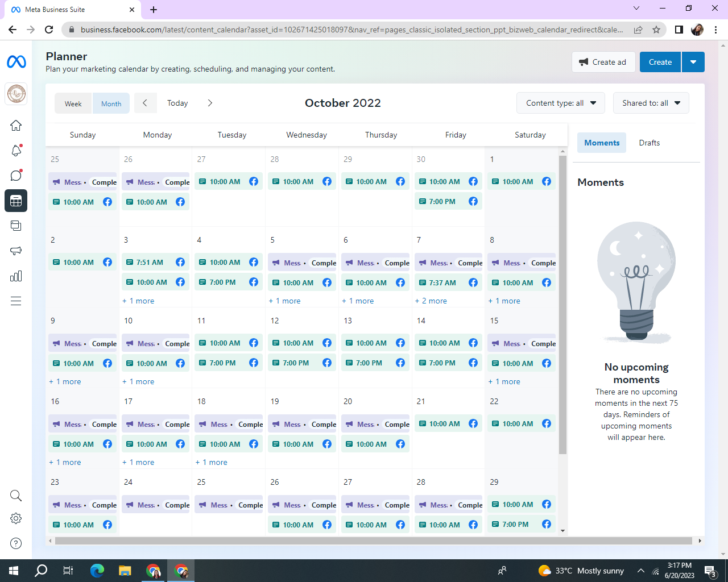This screenshot has width=728, height=582.
Task: Open Ads megaphone icon in the sidebar
Action: tap(16, 251)
